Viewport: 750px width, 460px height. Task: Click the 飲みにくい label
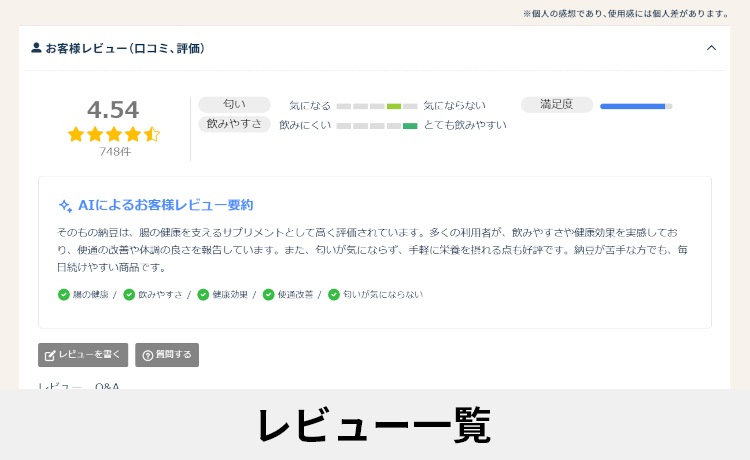click(x=305, y=125)
